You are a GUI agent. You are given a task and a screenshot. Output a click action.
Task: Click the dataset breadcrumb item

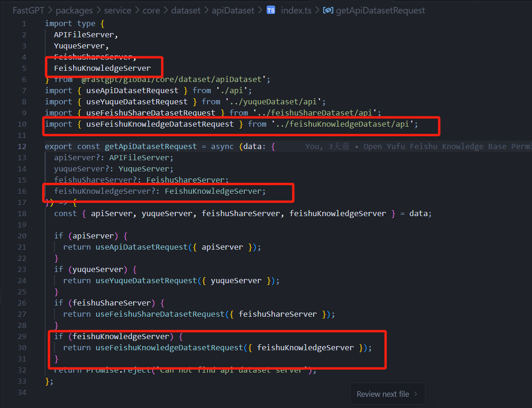(x=186, y=10)
